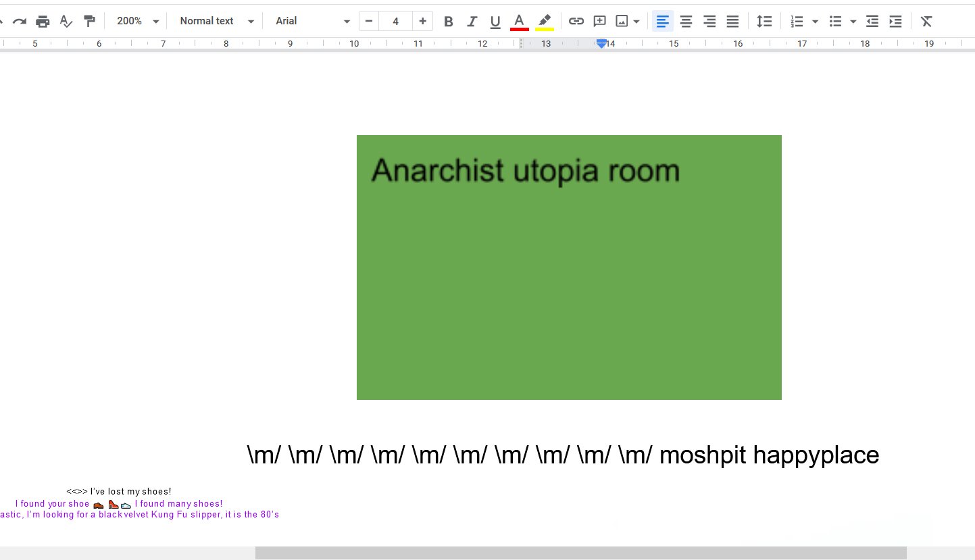
Task: Justify text
Action: [x=732, y=21]
